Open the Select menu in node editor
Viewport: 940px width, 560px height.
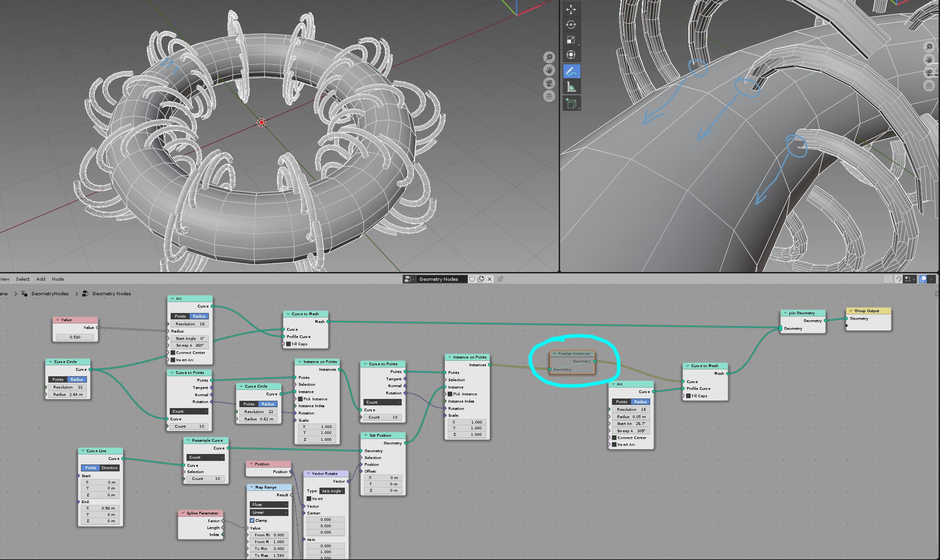coord(22,279)
